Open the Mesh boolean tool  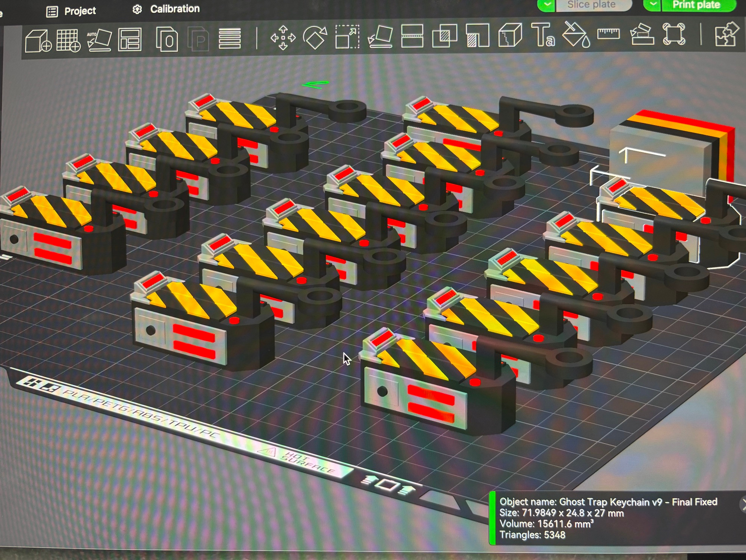(x=444, y=36)
